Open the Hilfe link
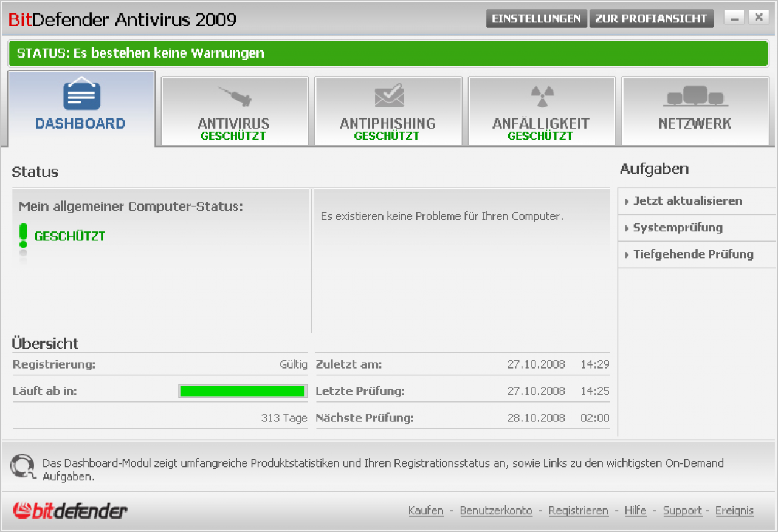 point(636,511)
